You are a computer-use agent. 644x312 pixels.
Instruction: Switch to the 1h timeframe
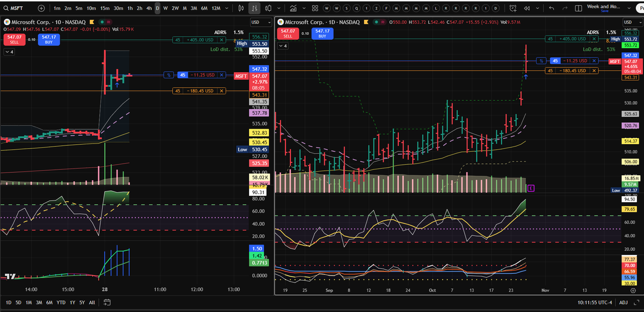click(129, 8)
